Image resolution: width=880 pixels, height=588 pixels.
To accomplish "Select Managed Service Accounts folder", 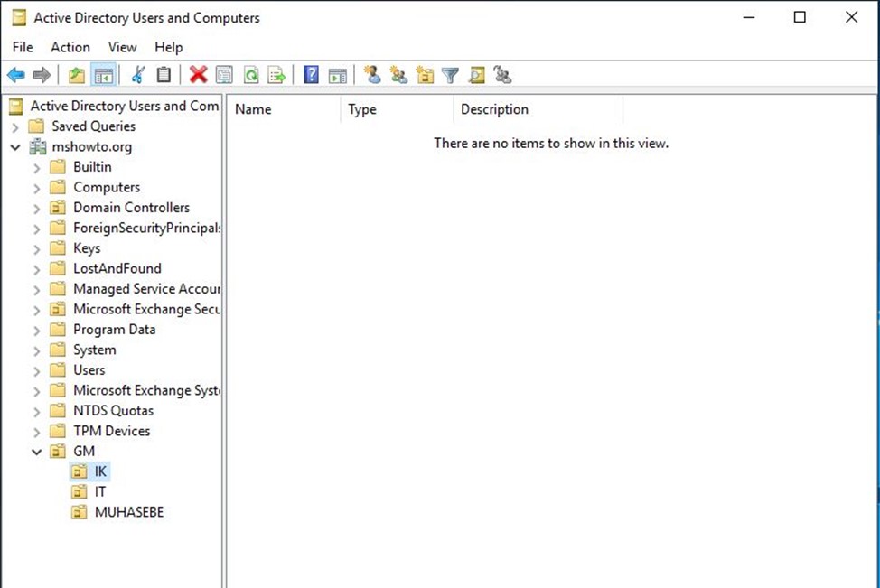I will tap(146, 288).
